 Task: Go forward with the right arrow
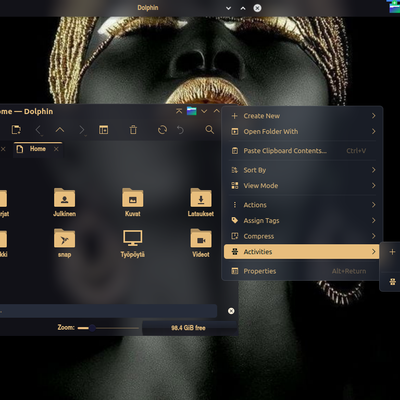click(x=82, y=130)
